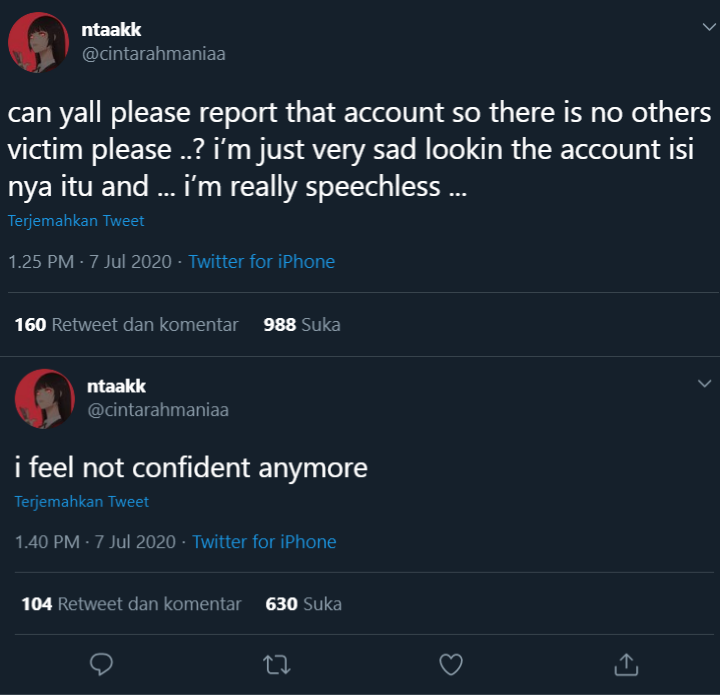View the 988 Suka likes list
Screen dimensions: 720x695
(x=301, y=325)
